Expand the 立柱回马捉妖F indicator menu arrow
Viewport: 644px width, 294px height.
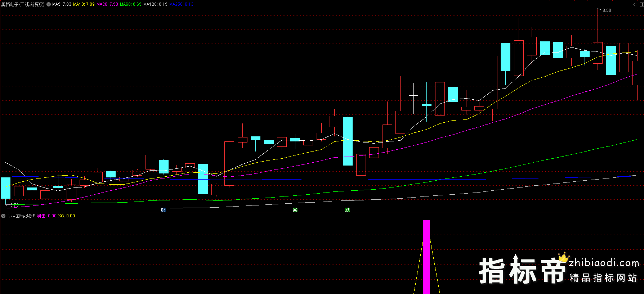tap(3, 216)
